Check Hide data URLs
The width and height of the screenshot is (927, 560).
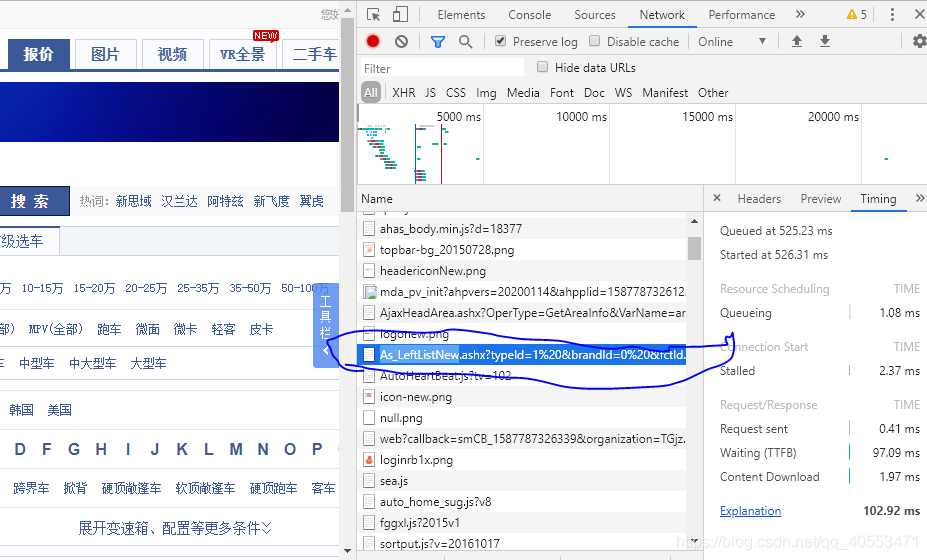tap(542, 67)
